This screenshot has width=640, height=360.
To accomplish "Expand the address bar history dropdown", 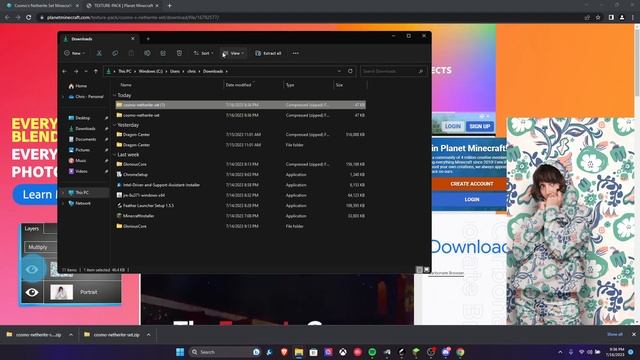I will 339,71.
